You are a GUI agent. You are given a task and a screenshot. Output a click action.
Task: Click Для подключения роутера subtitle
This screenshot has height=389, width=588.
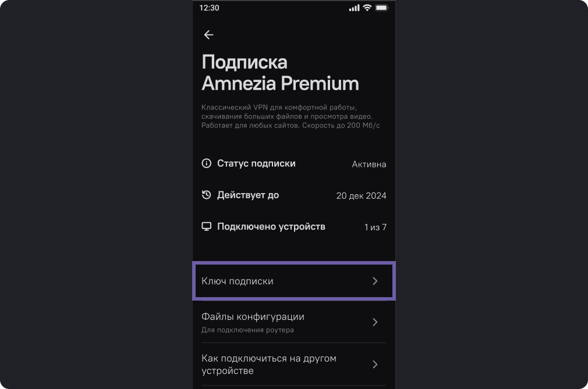[247, 330]
